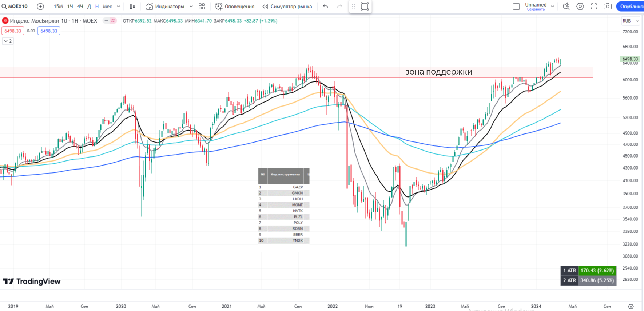Image resolution: width=644 pixels, height=311 pixels.
Task: Open chart settings hexagon icon
Action: tap(580, 7)
